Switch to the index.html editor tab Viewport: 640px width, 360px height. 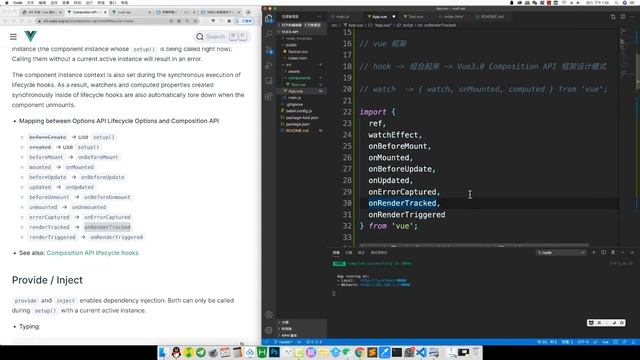point(453,17)
